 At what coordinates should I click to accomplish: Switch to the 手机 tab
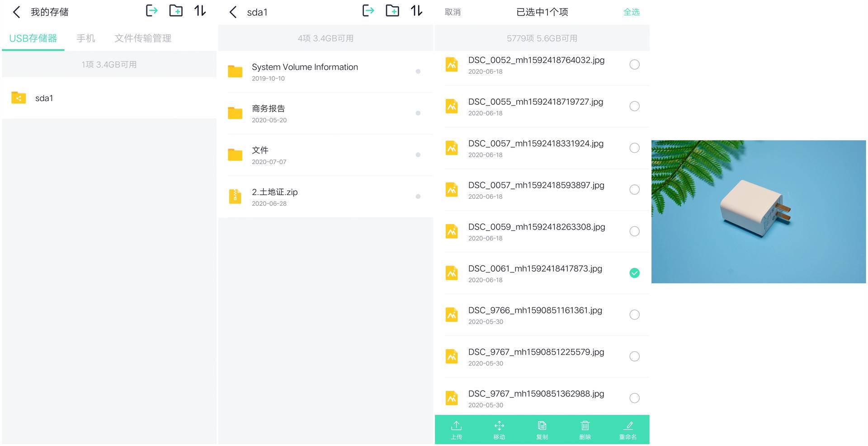click(x=85, y=38)
